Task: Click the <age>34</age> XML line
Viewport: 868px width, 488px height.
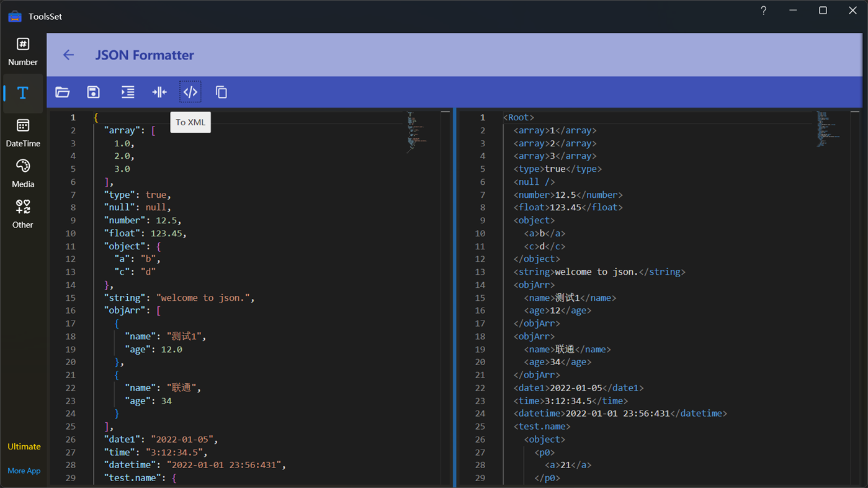Action: coord(558,362)
